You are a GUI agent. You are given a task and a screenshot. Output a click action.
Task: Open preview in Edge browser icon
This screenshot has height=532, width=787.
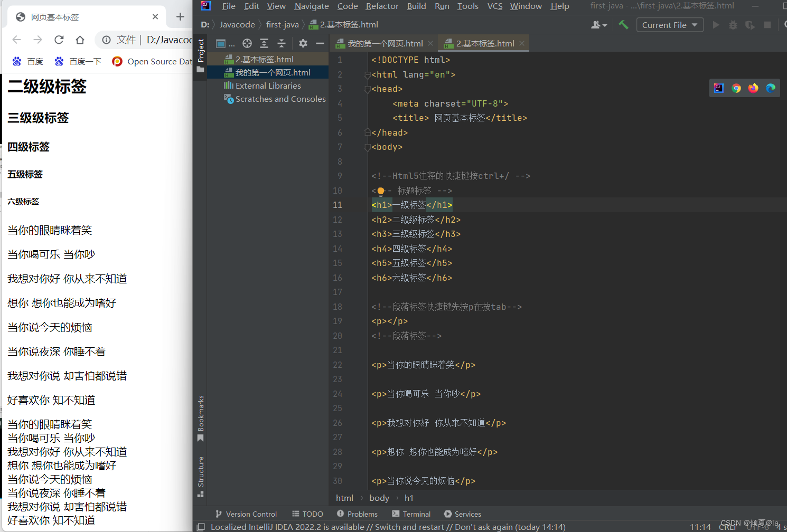tap(771, 88)
